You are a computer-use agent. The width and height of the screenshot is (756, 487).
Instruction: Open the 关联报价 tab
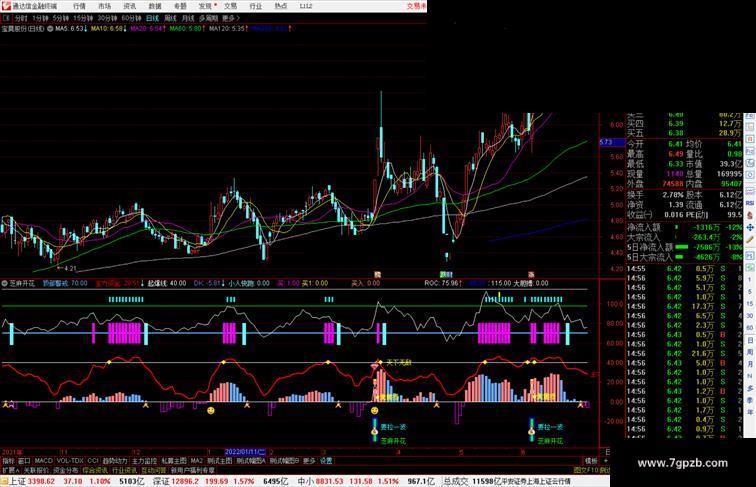click(x=36, y=470)
